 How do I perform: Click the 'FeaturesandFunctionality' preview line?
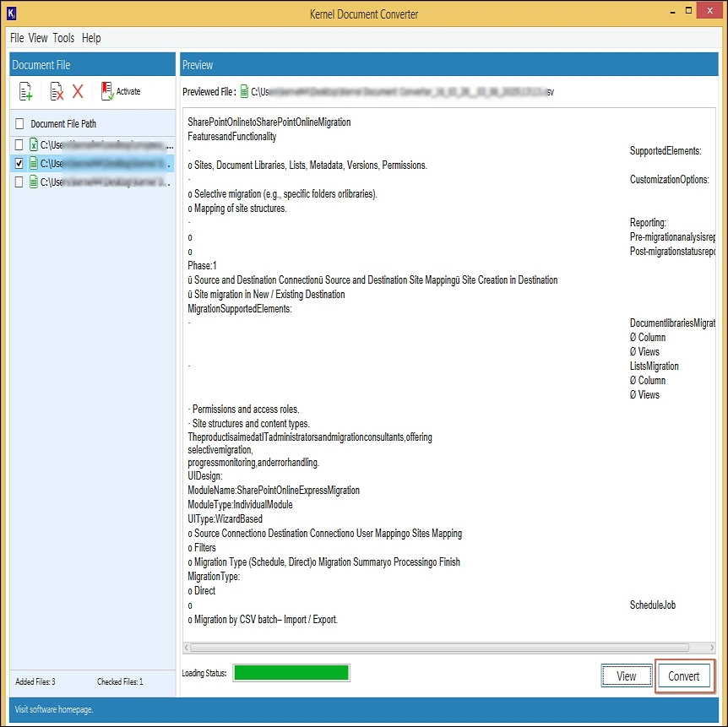coord(231,137)
